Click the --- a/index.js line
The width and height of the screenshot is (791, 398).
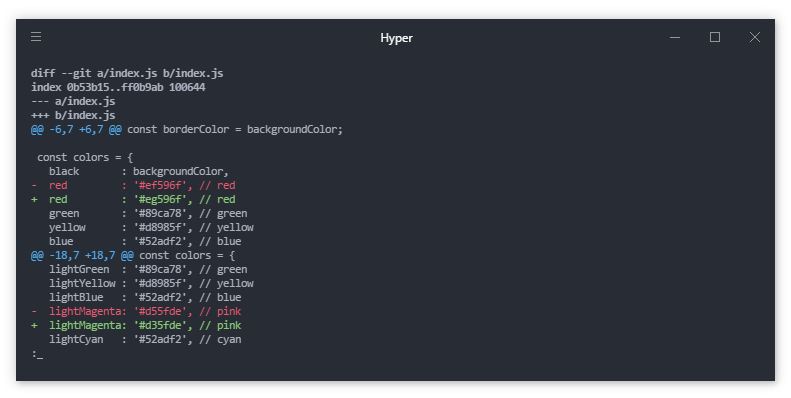(73, 101)
